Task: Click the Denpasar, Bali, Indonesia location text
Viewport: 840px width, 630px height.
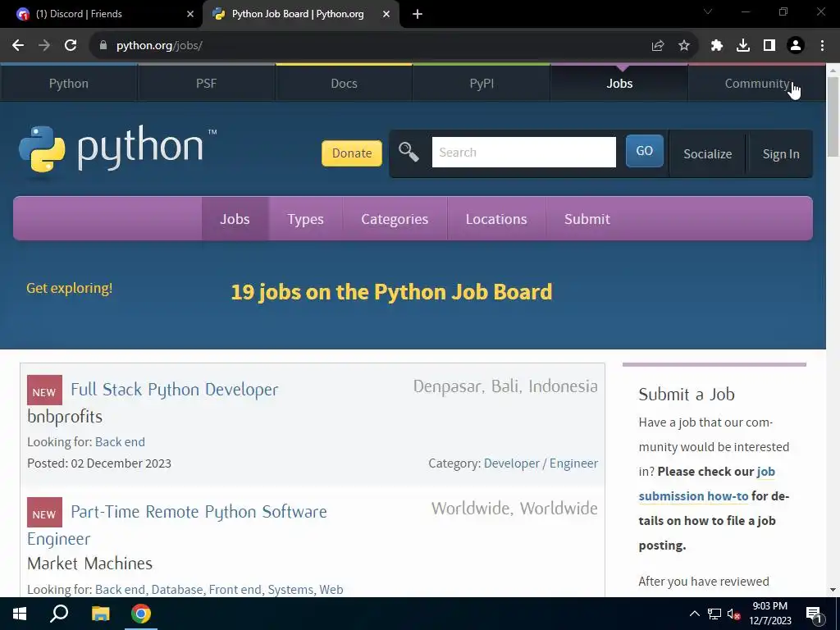Action: [505, 386]
